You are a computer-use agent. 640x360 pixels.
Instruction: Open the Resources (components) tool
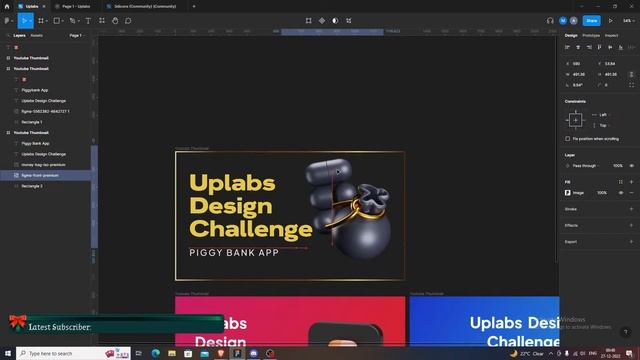click(x=102, y=21)
